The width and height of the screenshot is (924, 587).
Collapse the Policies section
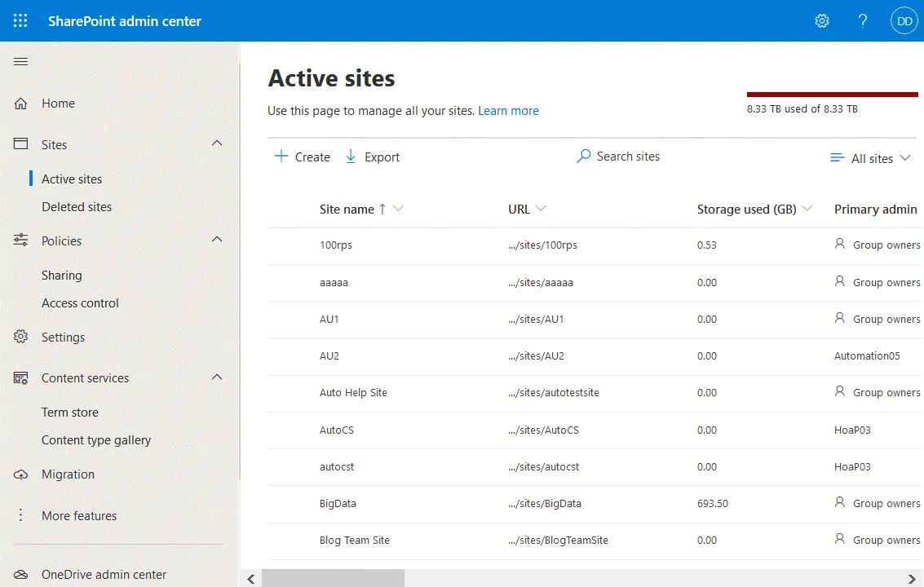click(216, 241)
